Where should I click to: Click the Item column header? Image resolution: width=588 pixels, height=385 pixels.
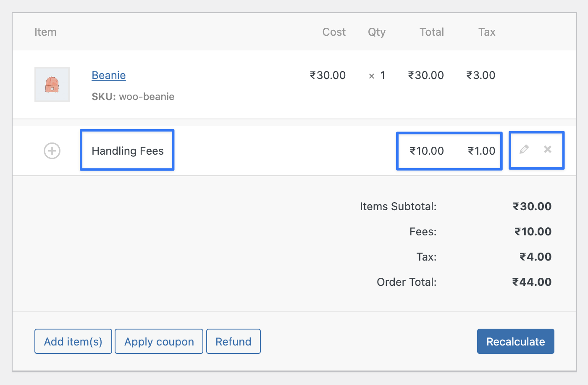(x=45, y=32)
